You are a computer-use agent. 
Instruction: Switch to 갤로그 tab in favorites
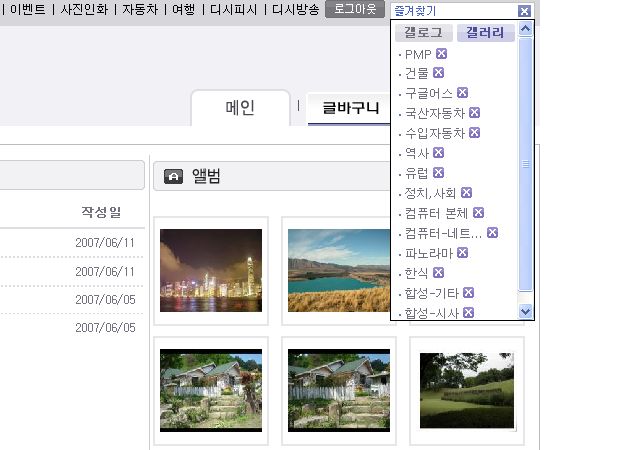(x=423, y=33)
